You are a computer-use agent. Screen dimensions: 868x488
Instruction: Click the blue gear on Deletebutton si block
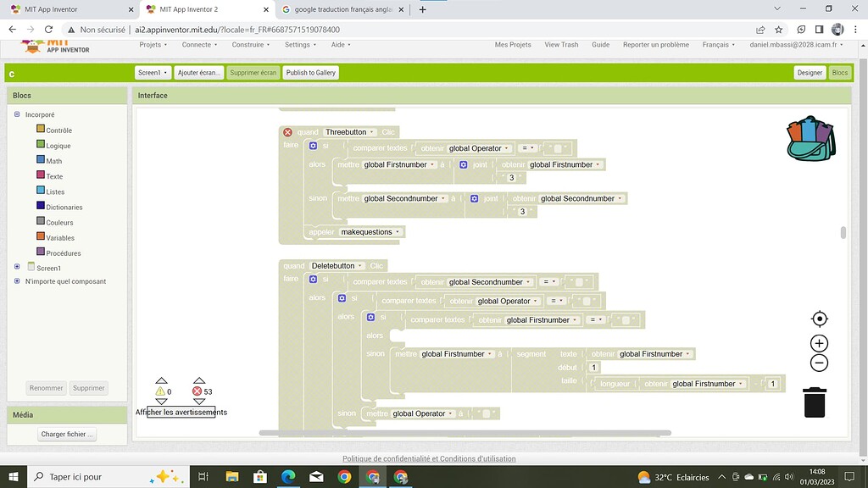coord(313,280)
